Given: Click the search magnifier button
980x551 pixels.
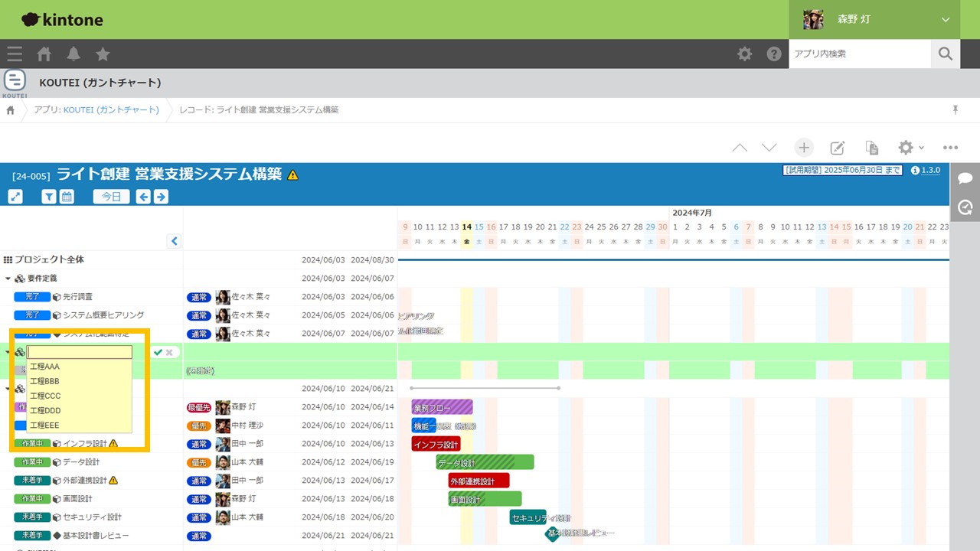Looking at the screenshot, I should [946, 54].
